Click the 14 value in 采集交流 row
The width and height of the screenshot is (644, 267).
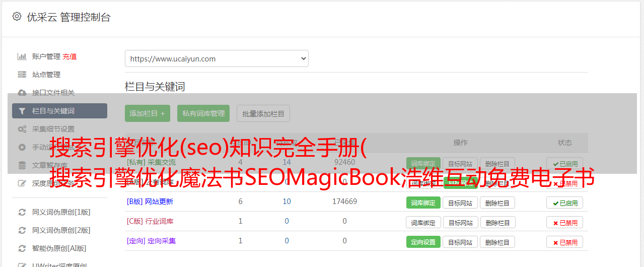click(287, 162)
